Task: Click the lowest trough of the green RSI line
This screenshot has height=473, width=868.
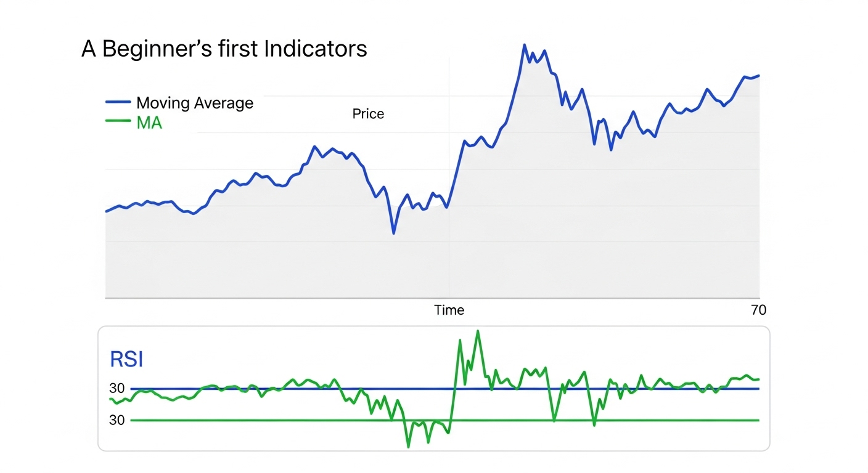Action: point(408,447)
